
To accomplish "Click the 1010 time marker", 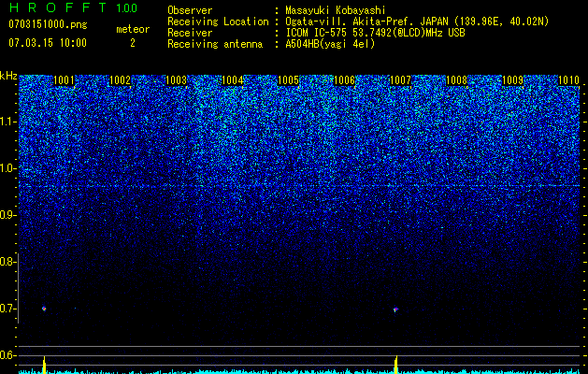I will click(568, 80).
